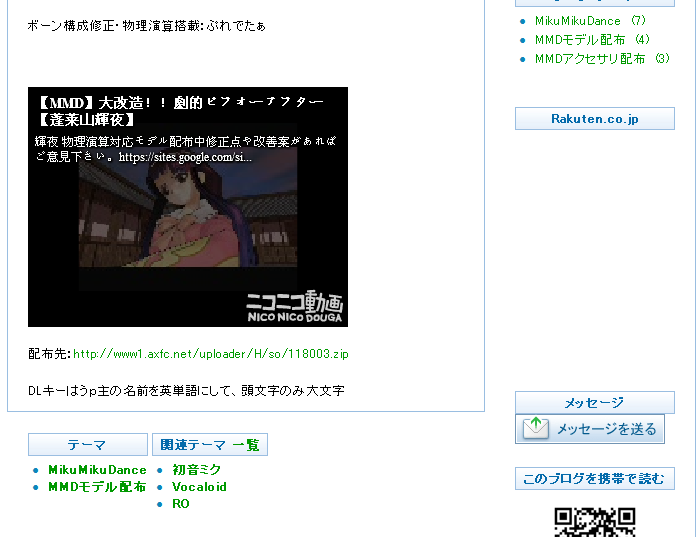Click the メッセージ sidebar header
The width and height of the screenshot is (696, 537).
coord(595,403)
